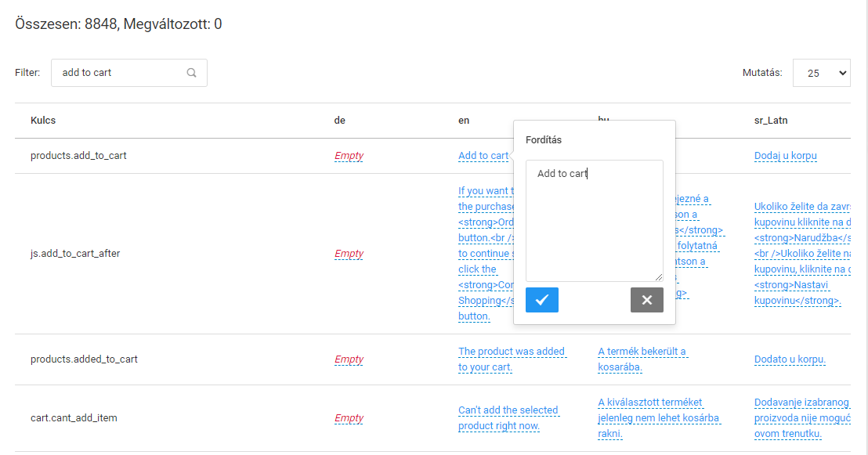
Task: Confirm translation with the blue checkmark button
Action: (541, 300)
